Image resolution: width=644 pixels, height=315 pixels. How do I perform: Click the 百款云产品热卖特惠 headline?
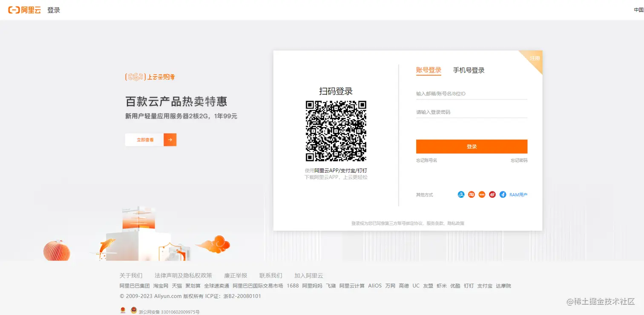(176, 101)
